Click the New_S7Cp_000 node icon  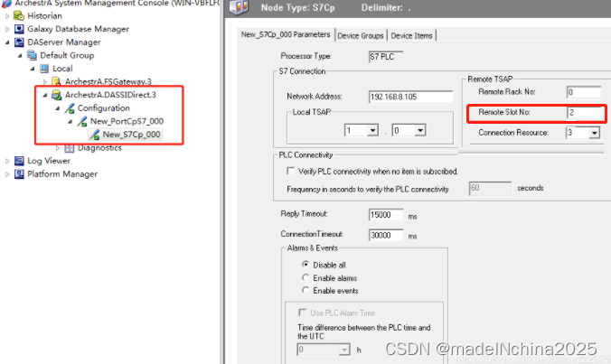point(94,135)
